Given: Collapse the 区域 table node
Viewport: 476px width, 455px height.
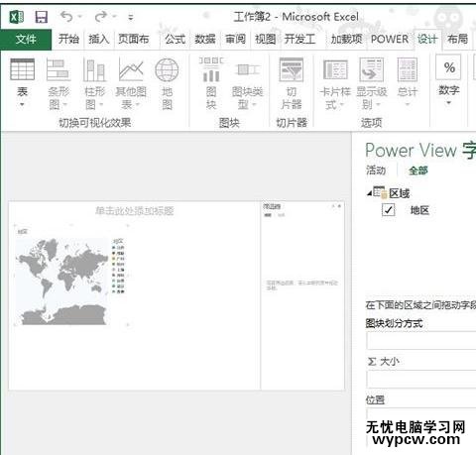Looking at the screenshot, I should 369,193.
